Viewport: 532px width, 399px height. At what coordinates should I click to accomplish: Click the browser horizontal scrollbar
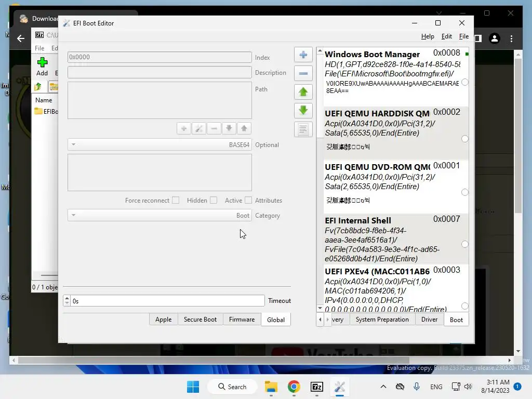[x=214, y=361]
